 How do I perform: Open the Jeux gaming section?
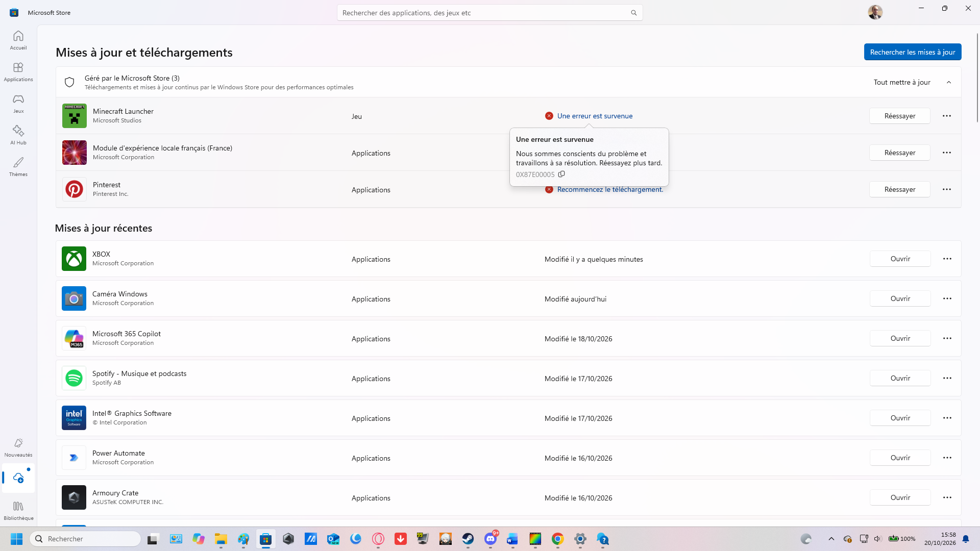click(x=18, y=104)
